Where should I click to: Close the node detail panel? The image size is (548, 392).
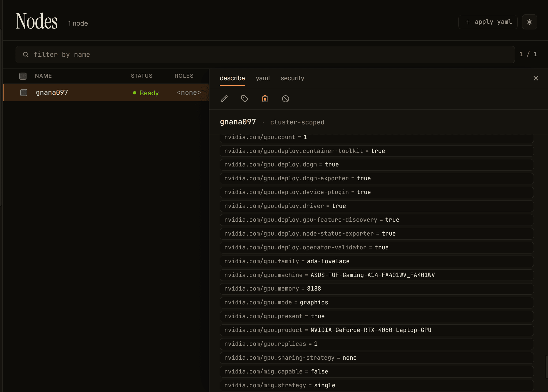tap(536, 78)
